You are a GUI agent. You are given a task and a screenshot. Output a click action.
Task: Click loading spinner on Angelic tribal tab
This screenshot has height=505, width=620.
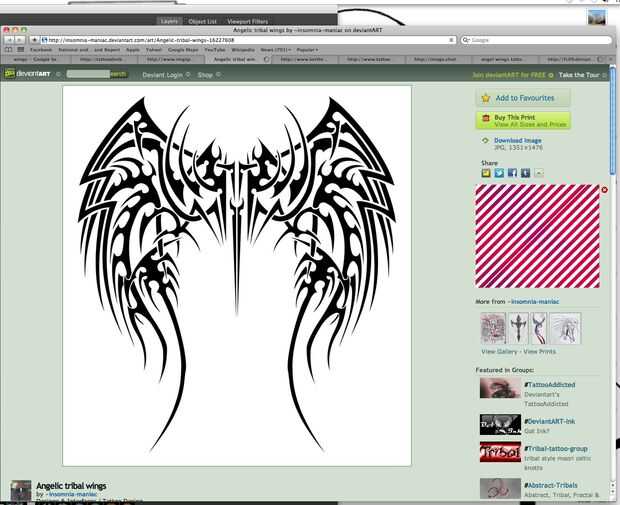coord(267,59)
